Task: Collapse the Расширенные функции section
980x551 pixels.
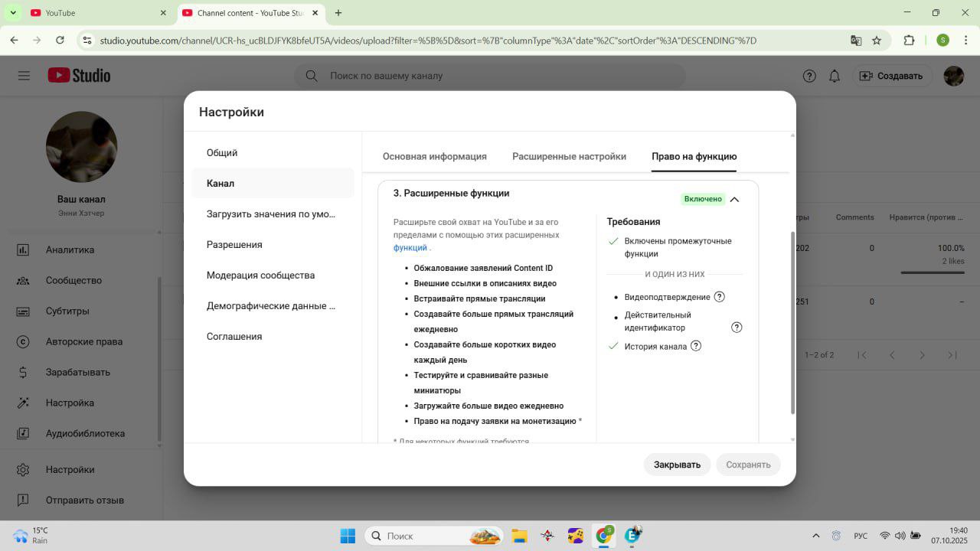Action: tap(734, 199)
